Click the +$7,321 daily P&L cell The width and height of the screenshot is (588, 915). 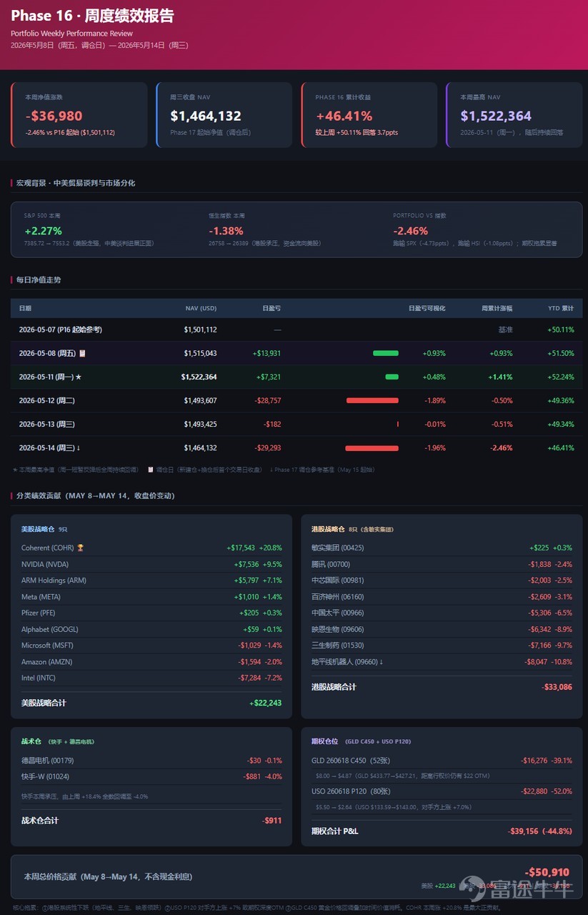tap(269, 377)
